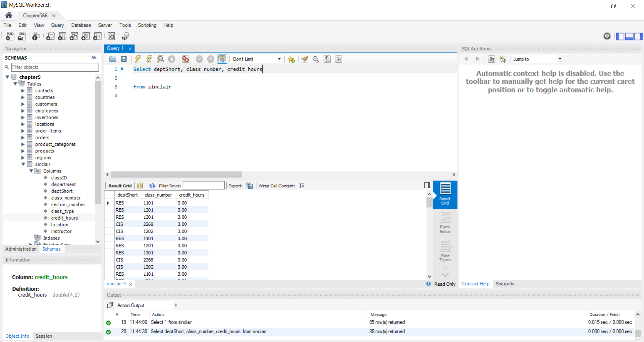Refresh the result grid data
Viewport: 644px width, 342px height.
pos(152,186)
